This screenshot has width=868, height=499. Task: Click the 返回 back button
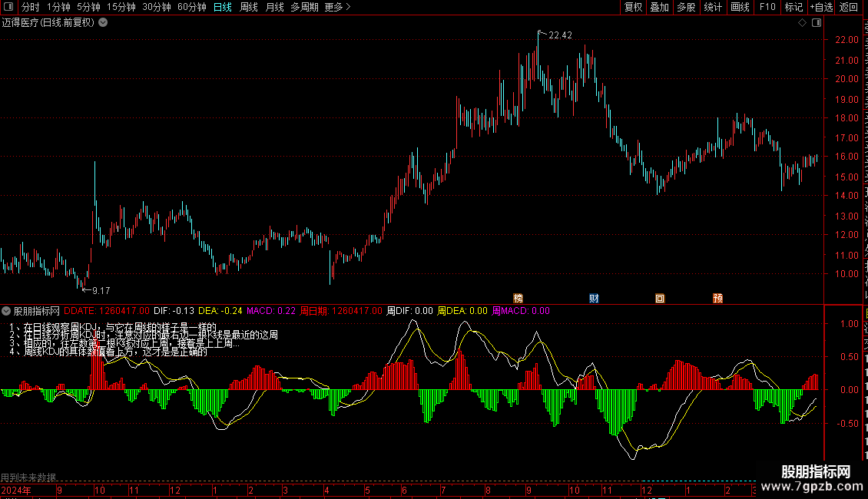click(x=848, y=7)
